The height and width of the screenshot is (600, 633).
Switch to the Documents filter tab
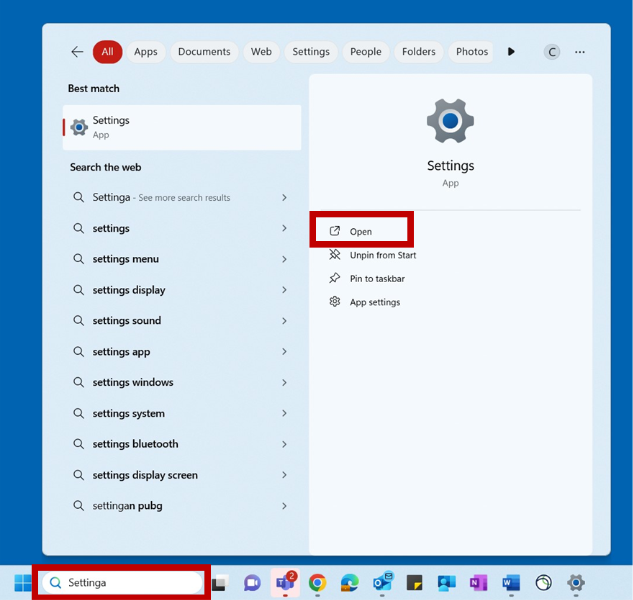pyautogui.click(x=204, y=52)
